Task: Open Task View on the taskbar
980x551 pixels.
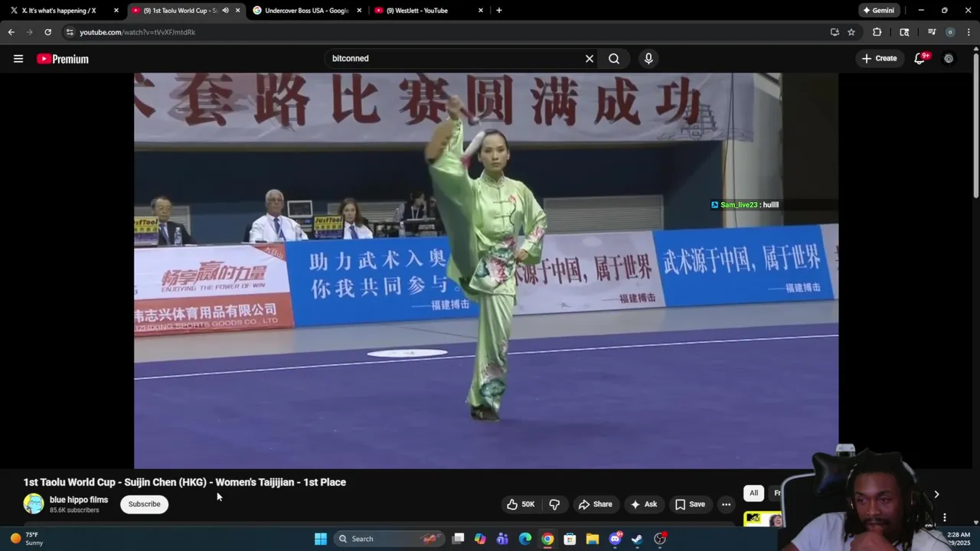Action: pyautogui.click(x=458, y=539)
